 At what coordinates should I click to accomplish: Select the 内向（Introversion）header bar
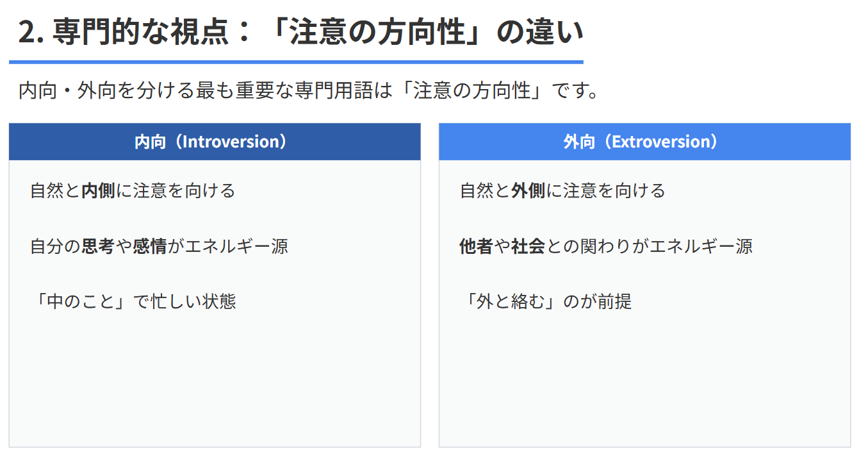pos(215,142)
